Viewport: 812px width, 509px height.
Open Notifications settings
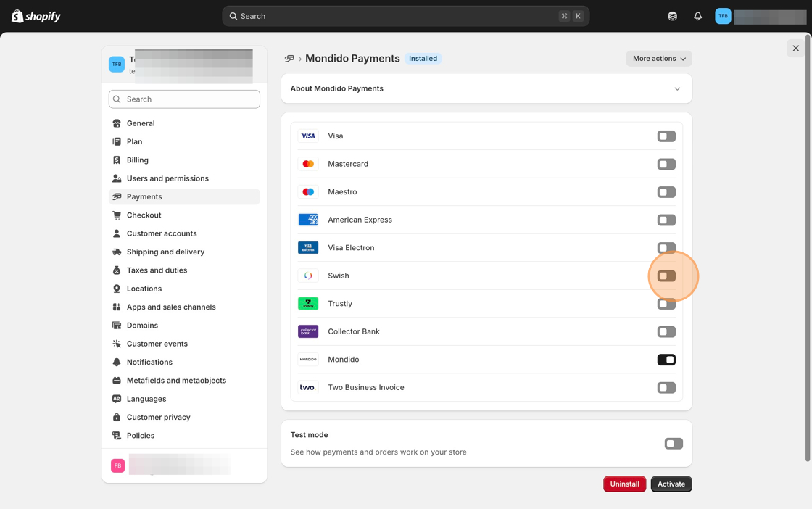tap(184, 362)
